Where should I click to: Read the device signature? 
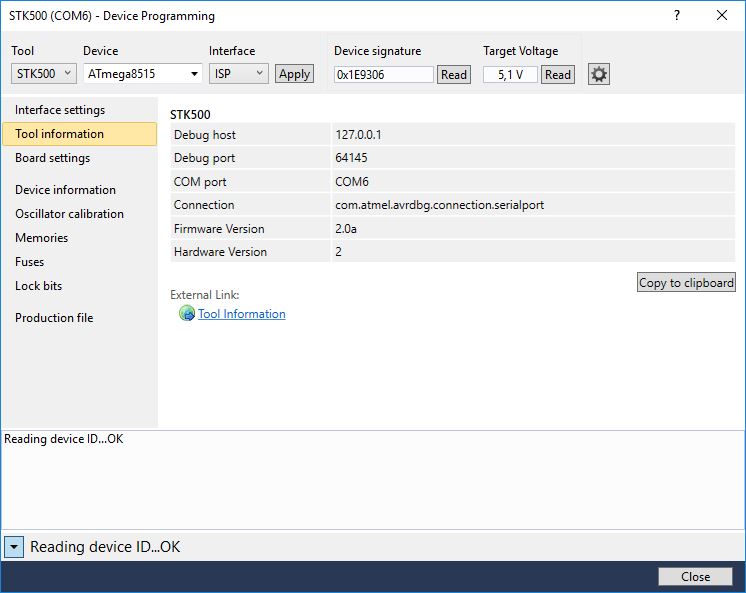(454, 75)
